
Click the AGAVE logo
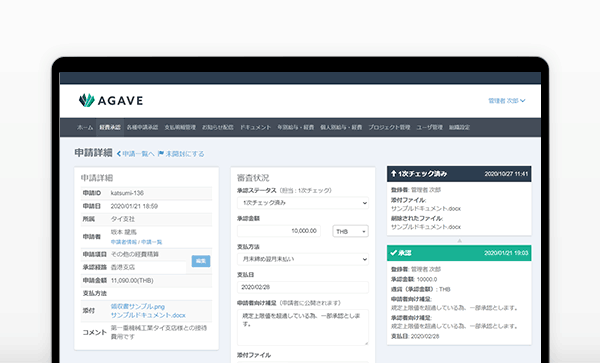pos(111,100)
